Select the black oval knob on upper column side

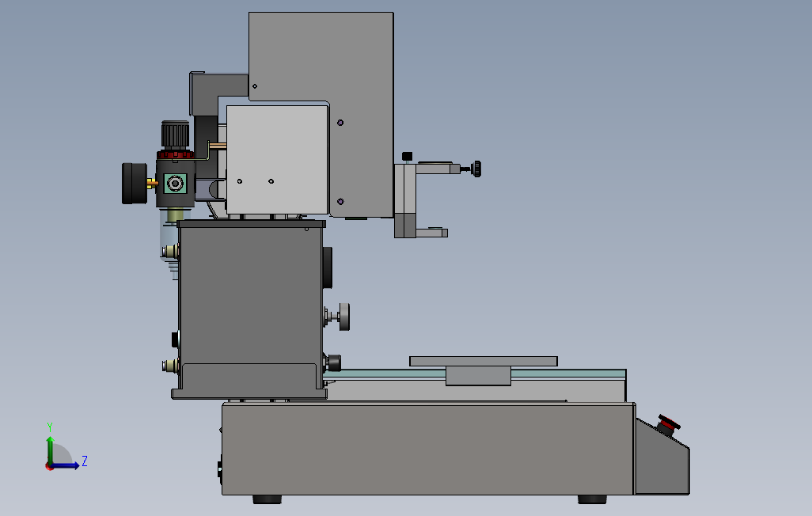(x=328, y=267)
